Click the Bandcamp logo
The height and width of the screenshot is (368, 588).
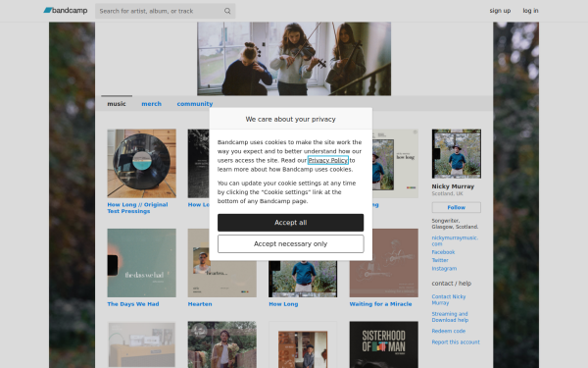click(x=66, y=11)
